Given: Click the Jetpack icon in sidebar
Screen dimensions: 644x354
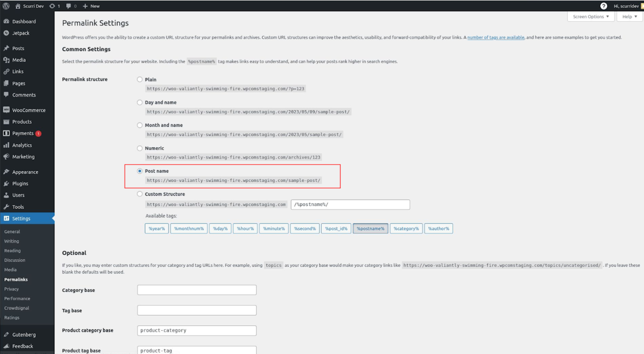Looking at the screenshot, I should [6, 33].
